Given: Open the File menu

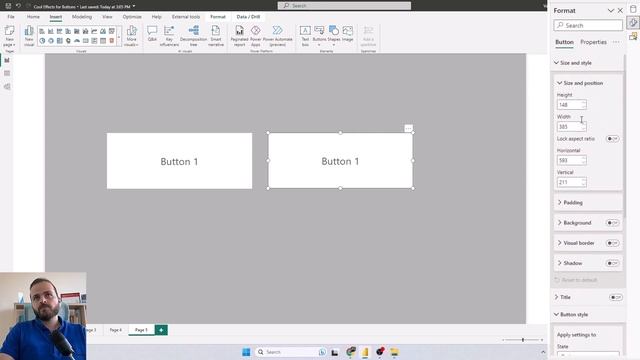Looking at the screenshot, I should coord(11,17).
